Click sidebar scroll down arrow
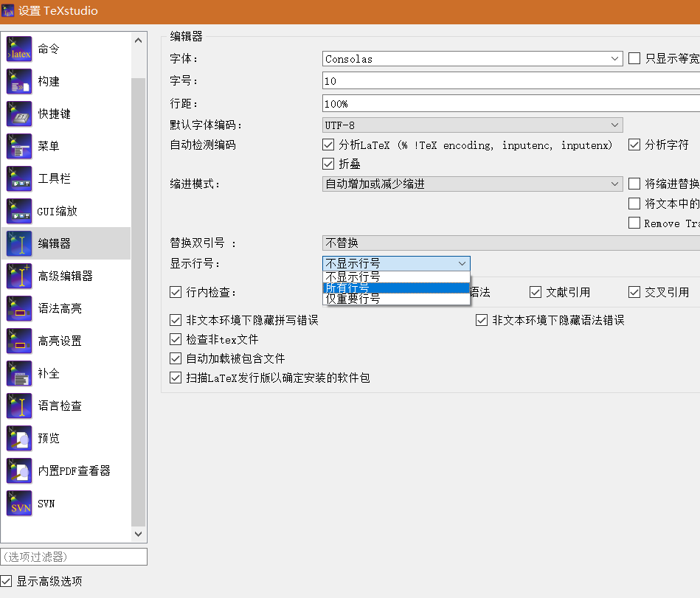The height and width of the screenshot is (598, 700). click(x=139, y=534)
